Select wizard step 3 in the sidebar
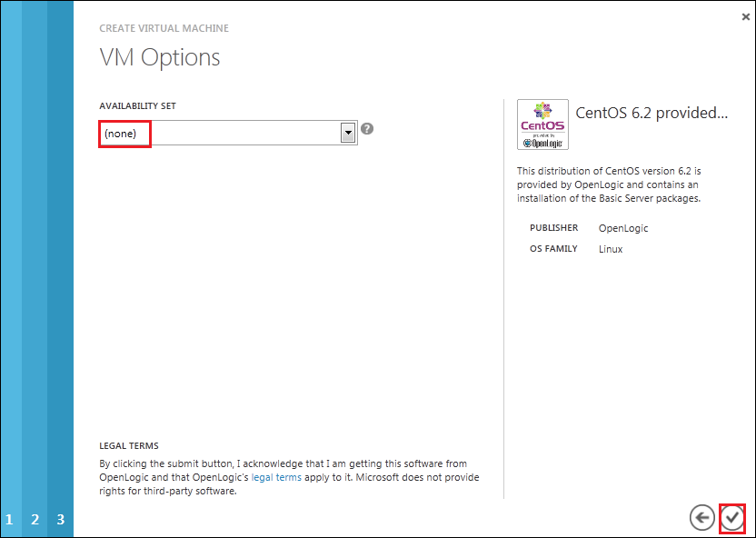 tap(61, 520)
